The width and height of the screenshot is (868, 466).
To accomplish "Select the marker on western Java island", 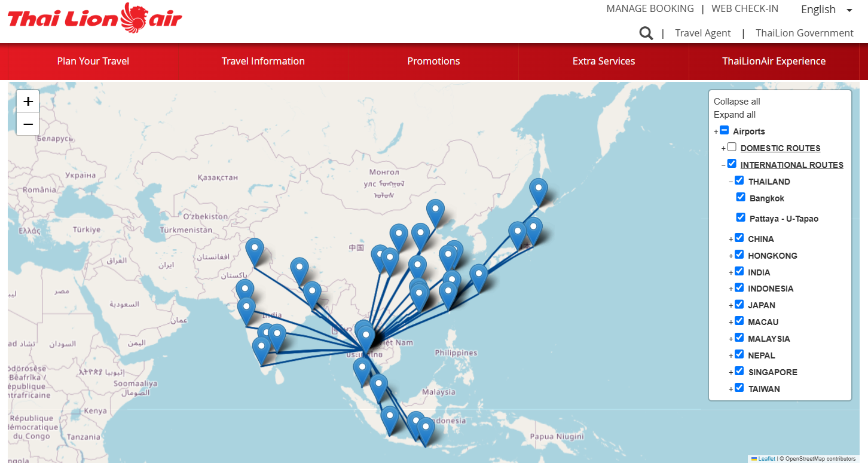I will (390, 421).
